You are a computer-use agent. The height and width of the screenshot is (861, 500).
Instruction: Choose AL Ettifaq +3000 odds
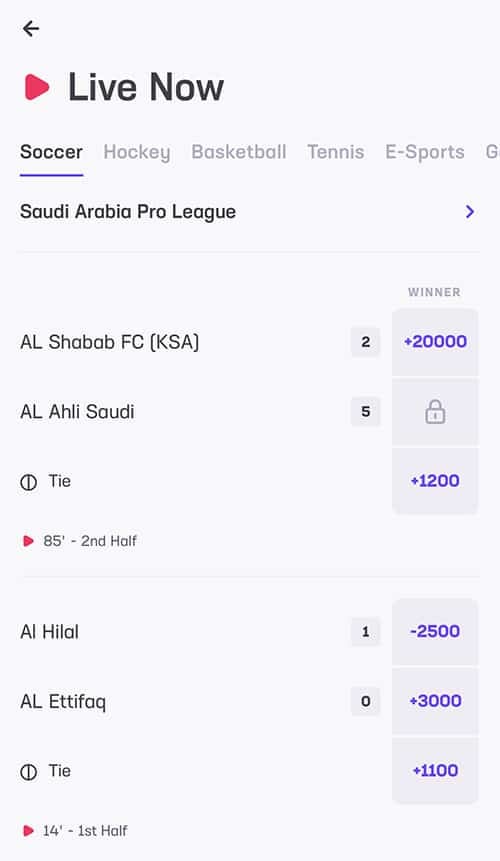(435, 701)
